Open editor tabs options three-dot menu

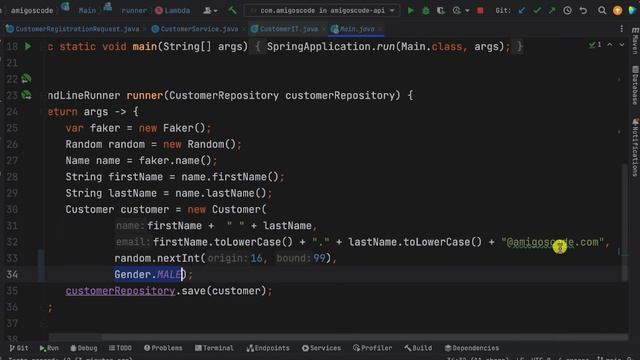(622, 29)
